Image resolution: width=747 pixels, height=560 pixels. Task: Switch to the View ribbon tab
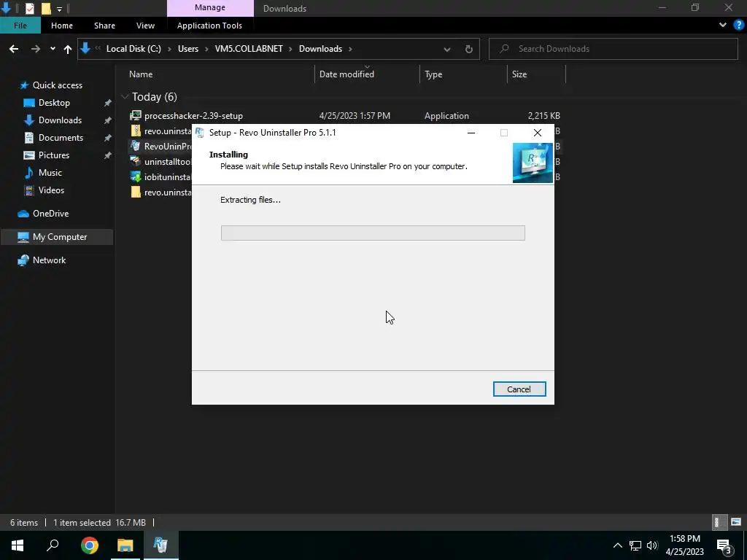[x=145, y=26]
